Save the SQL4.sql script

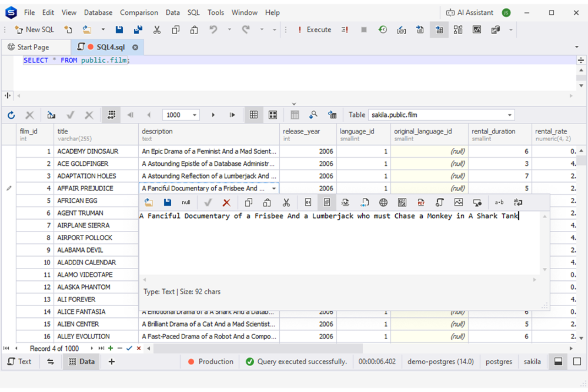pyautogui.click(x=119, y=29)
